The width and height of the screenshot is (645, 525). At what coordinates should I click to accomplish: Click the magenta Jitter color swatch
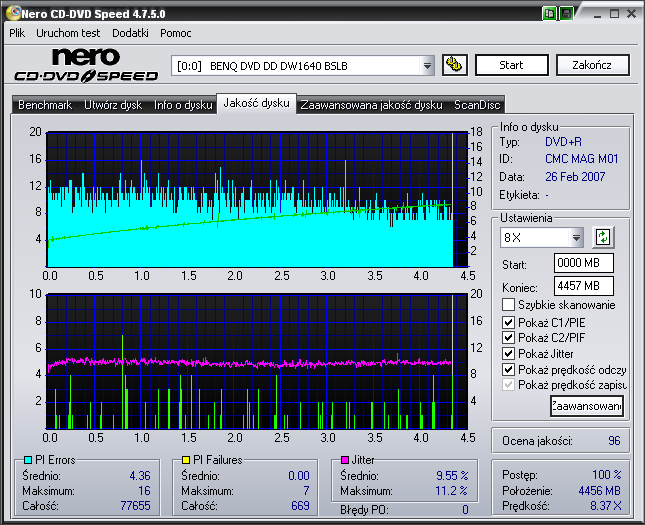pos(343,460)
